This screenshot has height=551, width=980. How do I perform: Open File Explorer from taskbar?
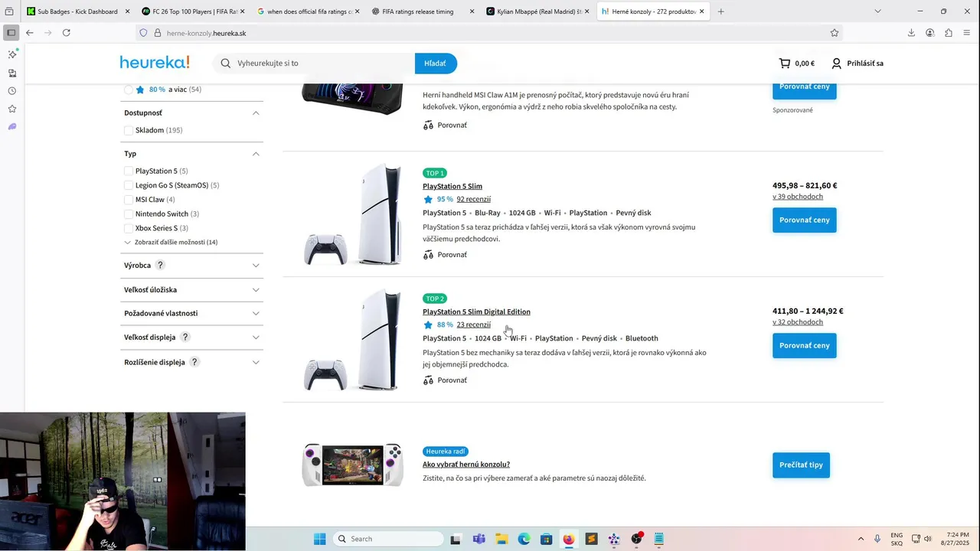click(501, 539)
